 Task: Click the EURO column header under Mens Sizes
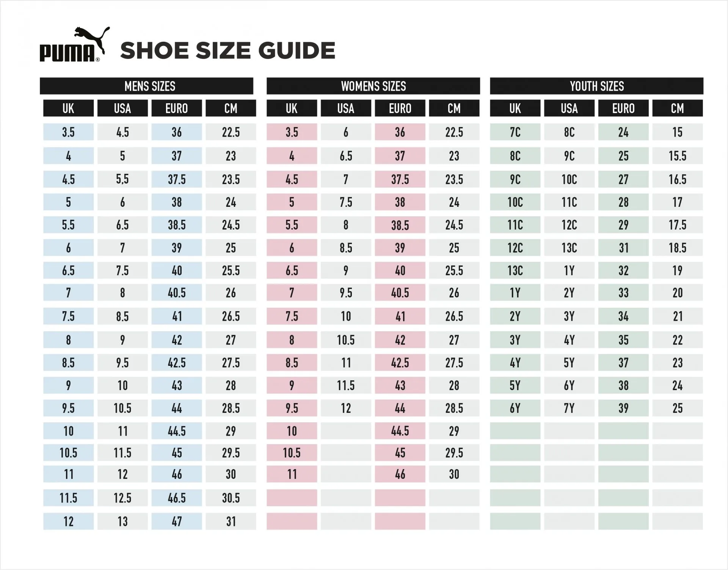point(177,108)
